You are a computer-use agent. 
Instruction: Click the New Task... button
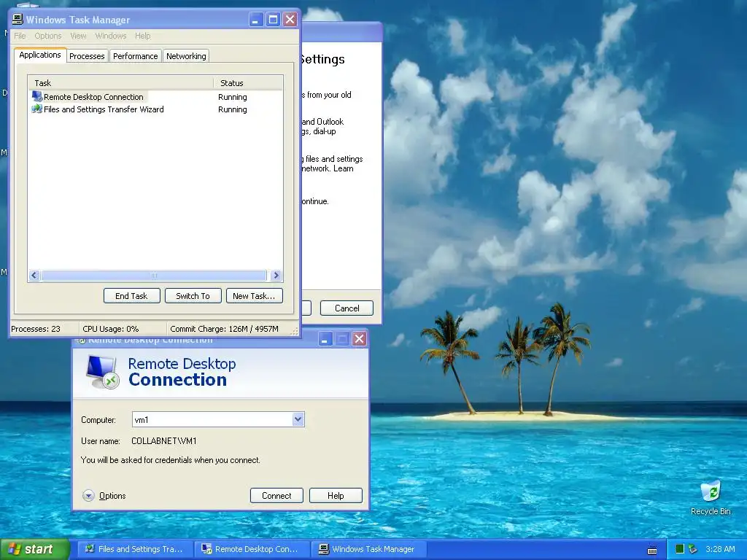(x=254, y=296)
